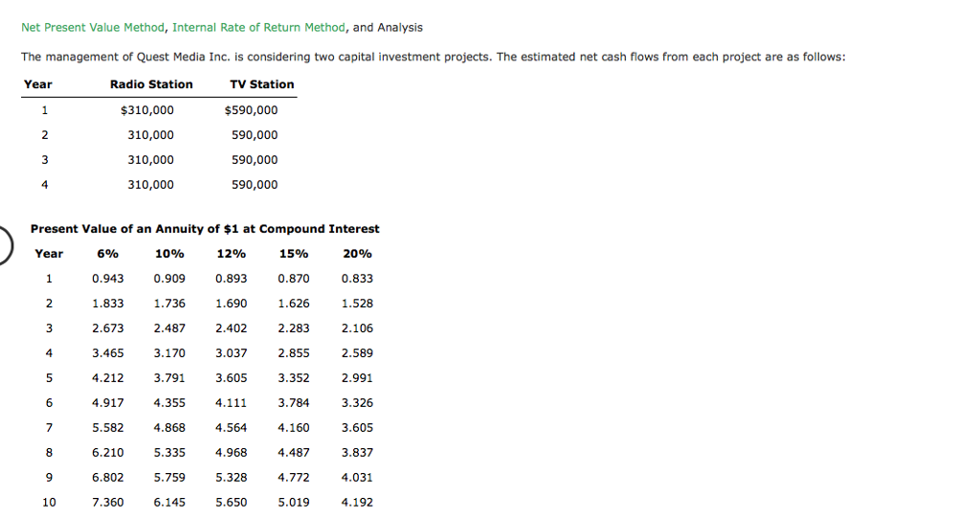This screenshot has height=520, width=980.
Task: Select annuity factor 1.736
Action: pyautogui.click(x=169, y=304)
